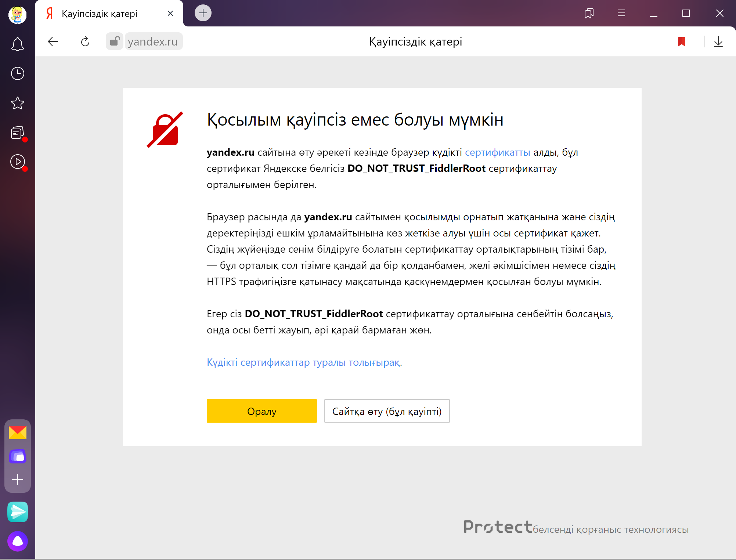Open the сертификатты link
The image size is (736, 560).
498,152
